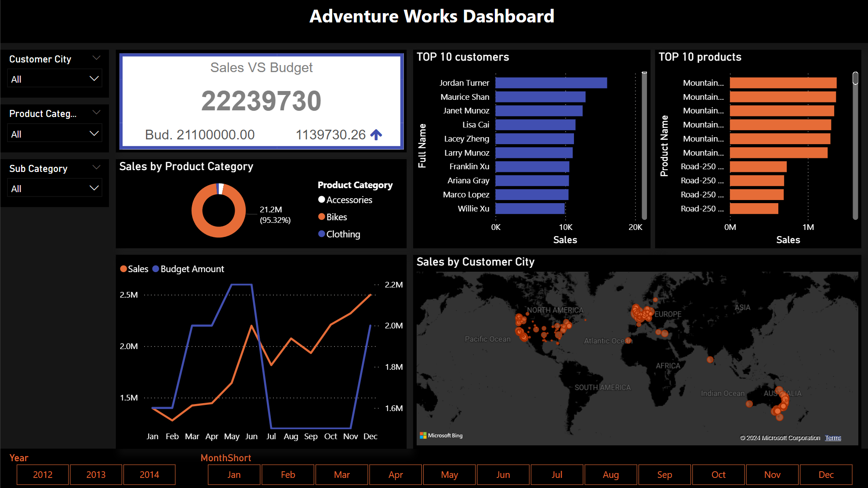Open the Customer City All dropdown
The width and height of the screenshot is (868, 488).
point(55,79)
